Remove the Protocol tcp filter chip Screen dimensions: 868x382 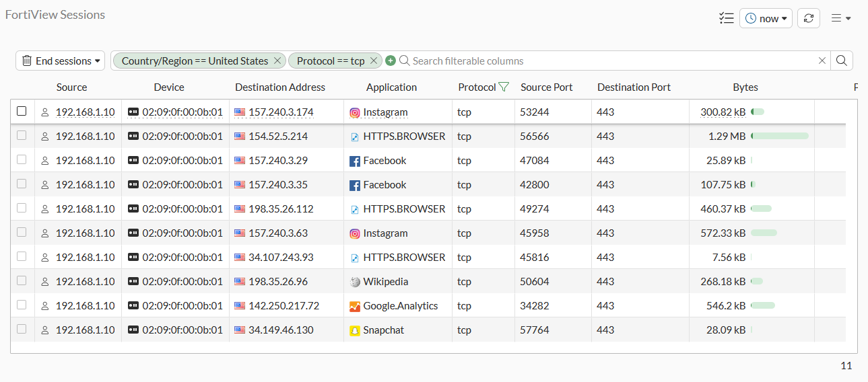[x=374, y=61]
